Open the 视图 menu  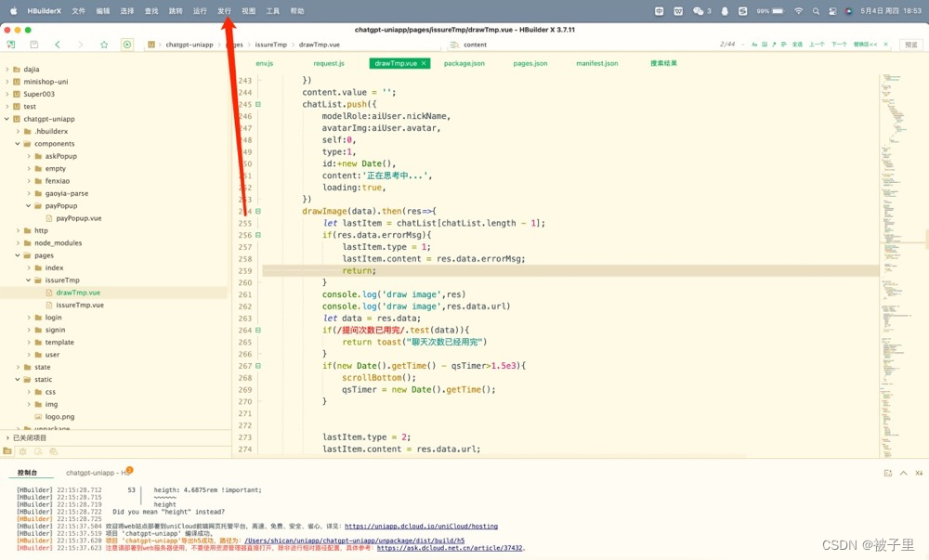[x=249, y=10]
